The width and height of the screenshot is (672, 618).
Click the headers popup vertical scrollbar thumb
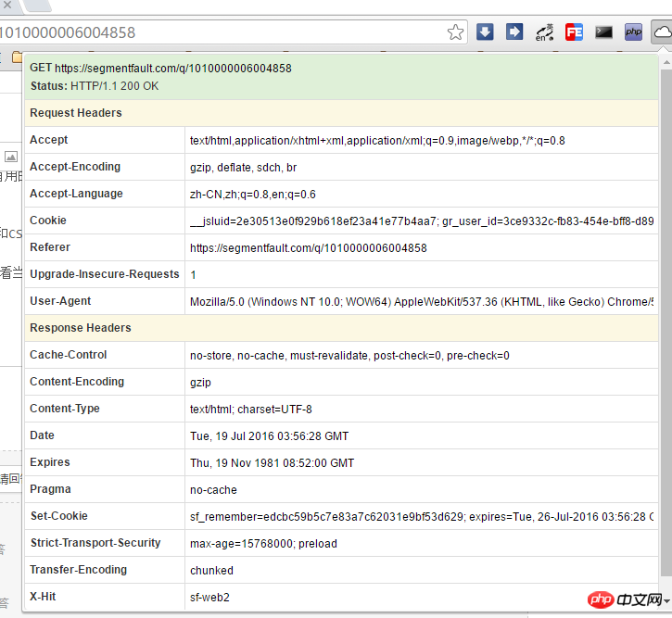pos(666,323)
